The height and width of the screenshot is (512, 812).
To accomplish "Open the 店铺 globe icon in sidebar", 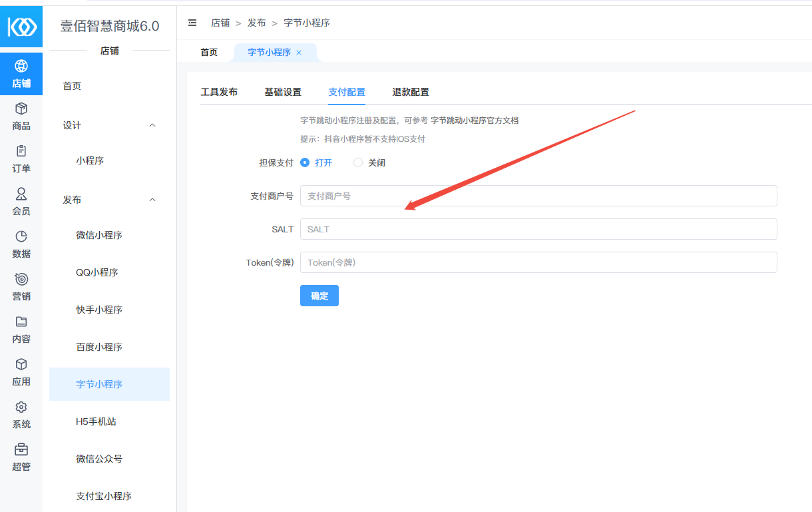I will pyautogui.click(x=21, y=67).
